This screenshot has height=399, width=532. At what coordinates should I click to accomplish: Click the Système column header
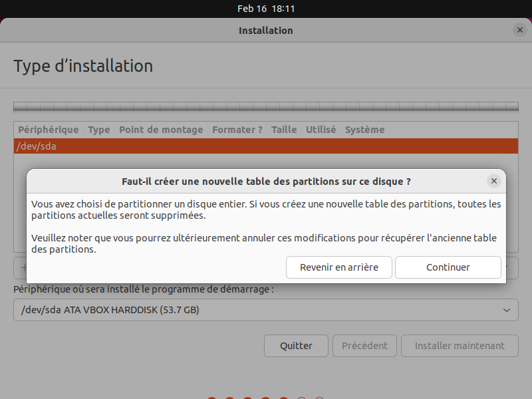[x=364, y=130]
